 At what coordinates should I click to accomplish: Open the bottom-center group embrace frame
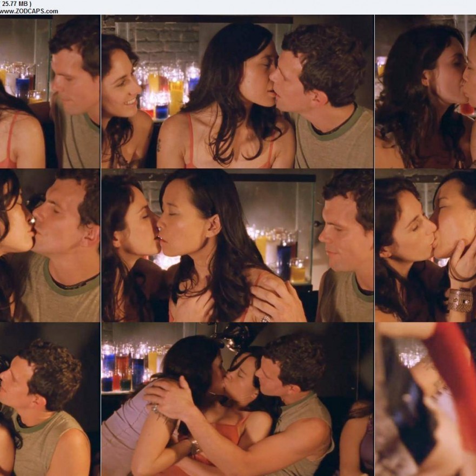(237, 399)
